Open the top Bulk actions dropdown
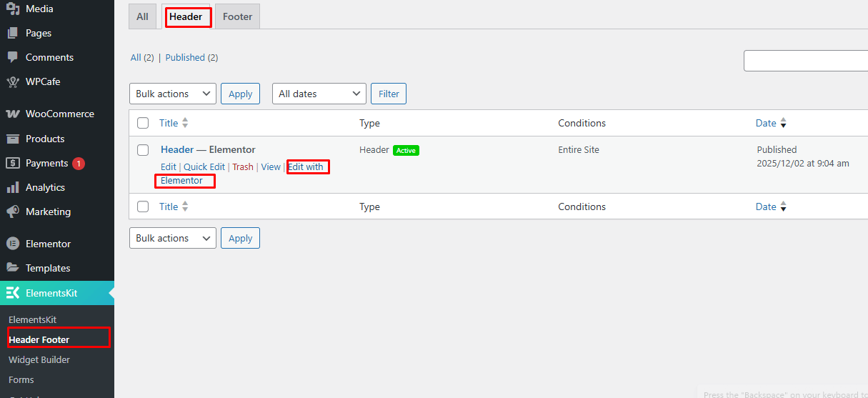This screenshot has height=398, width=868. click(x=172, y=94)
